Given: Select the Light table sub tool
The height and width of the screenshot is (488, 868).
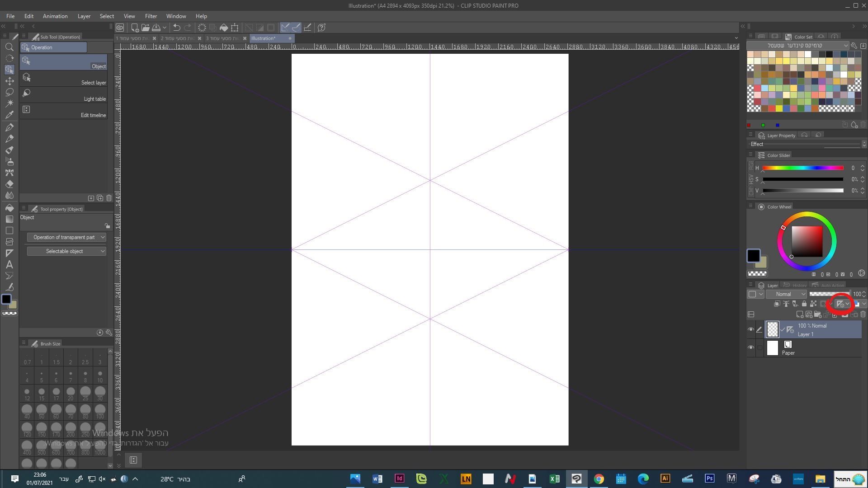Looking at the screenshot, I should 63,95.
